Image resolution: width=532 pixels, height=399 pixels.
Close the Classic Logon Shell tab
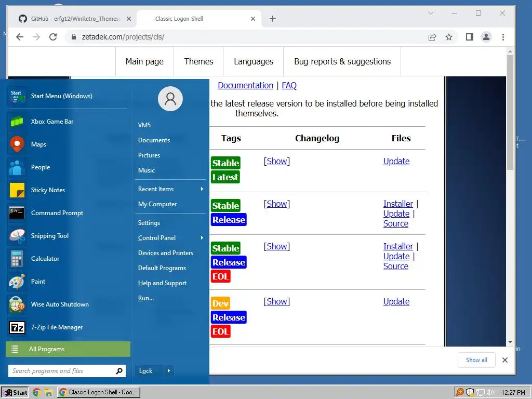pos(253,19)
